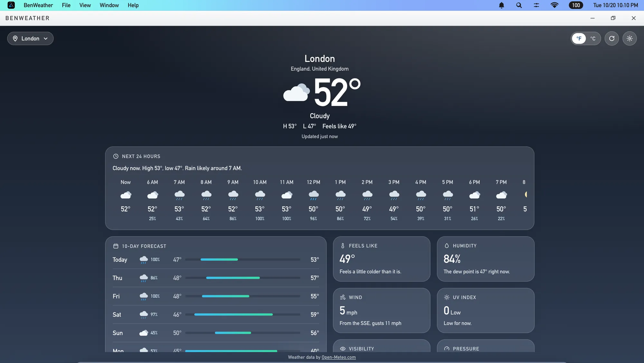Click the sun icon on UV Index card

(447, 297)
